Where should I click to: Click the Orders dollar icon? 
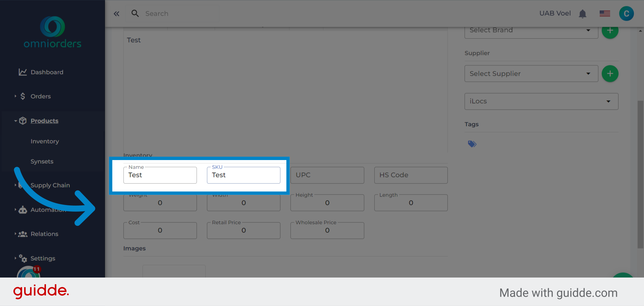click(22, 96)
